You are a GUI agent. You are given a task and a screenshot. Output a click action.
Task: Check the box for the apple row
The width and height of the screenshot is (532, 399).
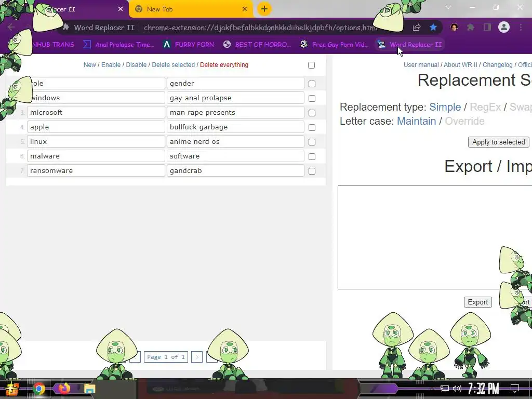[312, 128]
